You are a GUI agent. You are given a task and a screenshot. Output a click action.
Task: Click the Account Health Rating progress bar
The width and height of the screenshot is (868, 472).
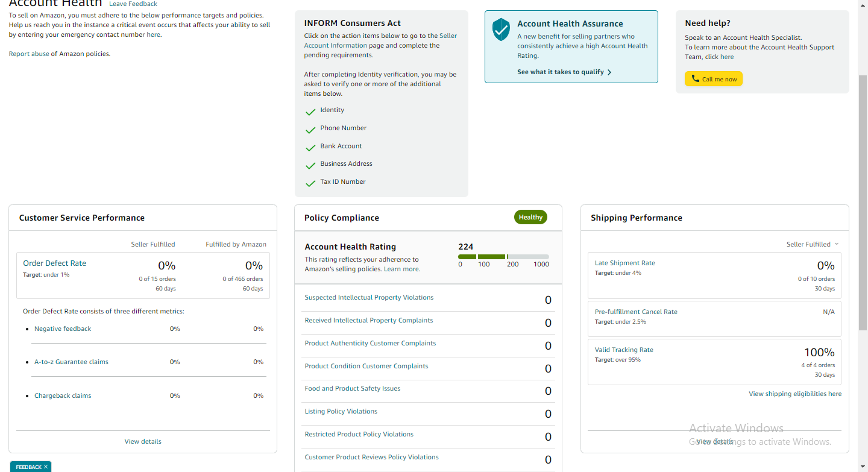click(x=503, y=257)
